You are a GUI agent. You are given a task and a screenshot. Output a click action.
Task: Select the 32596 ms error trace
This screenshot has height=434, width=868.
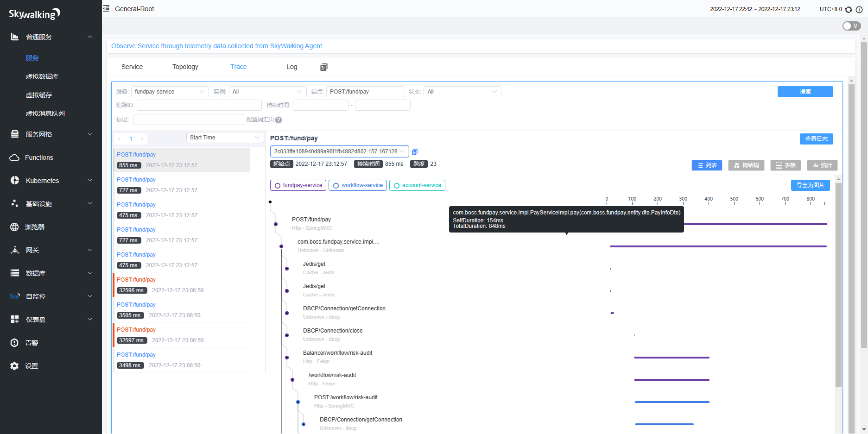point(181,285)
